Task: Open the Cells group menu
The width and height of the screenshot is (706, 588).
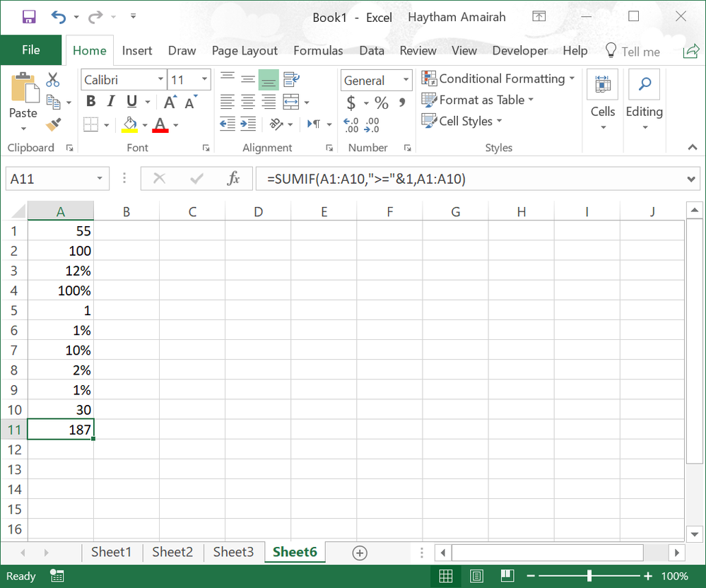Action: pos(602,102)
